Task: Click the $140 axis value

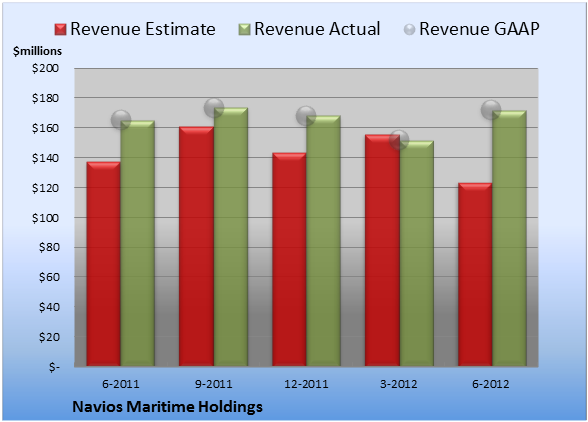Action: click(45, 158)
